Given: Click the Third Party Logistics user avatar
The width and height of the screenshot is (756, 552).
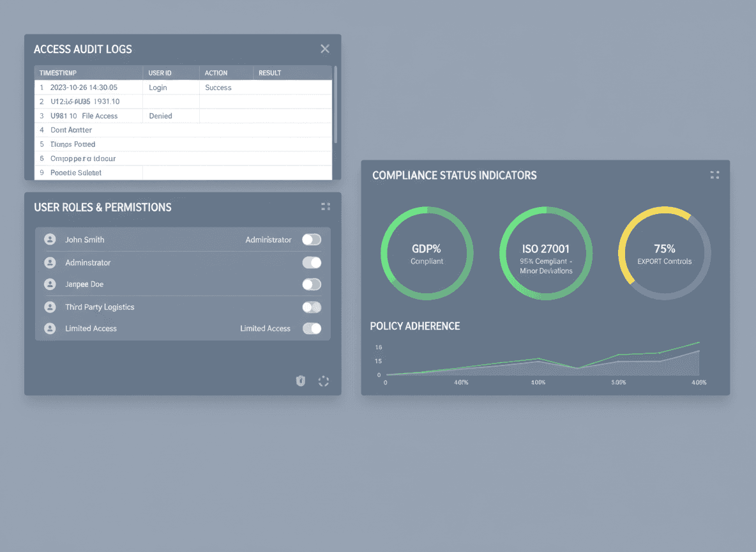Looking at the screenshot, I should click(50, 307).
